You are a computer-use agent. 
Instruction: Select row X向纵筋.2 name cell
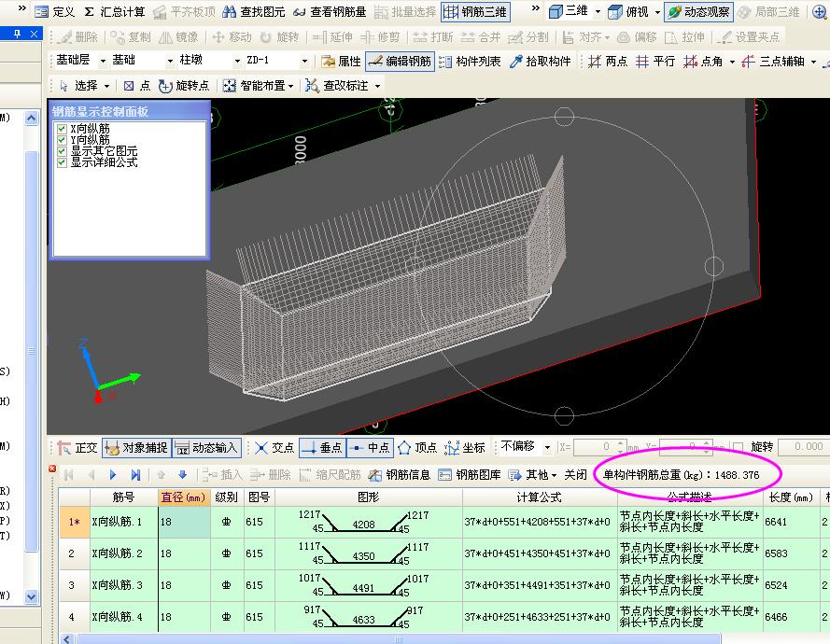(124, 553)
